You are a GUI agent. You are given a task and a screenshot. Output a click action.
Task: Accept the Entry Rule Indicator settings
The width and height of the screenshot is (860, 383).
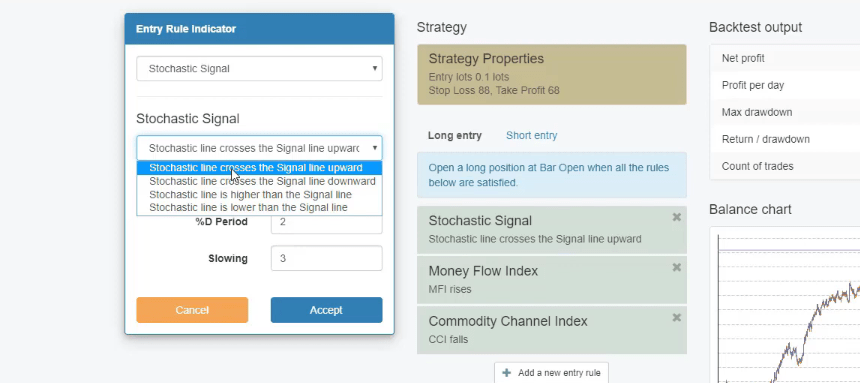326,310
